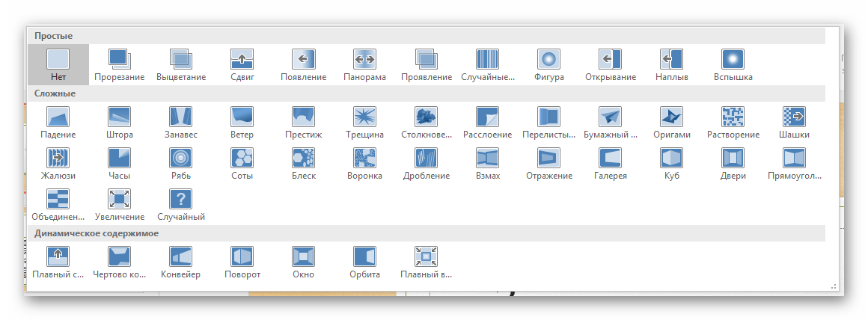Pick the 'Часы' clock transition
The image size is (868, 320).
pyautogui.click(x=120, y=164)
